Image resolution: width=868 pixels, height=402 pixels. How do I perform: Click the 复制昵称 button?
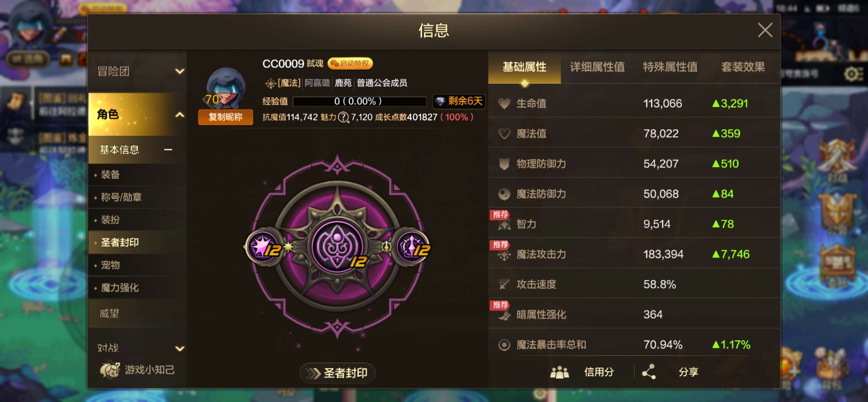point(225,117)
